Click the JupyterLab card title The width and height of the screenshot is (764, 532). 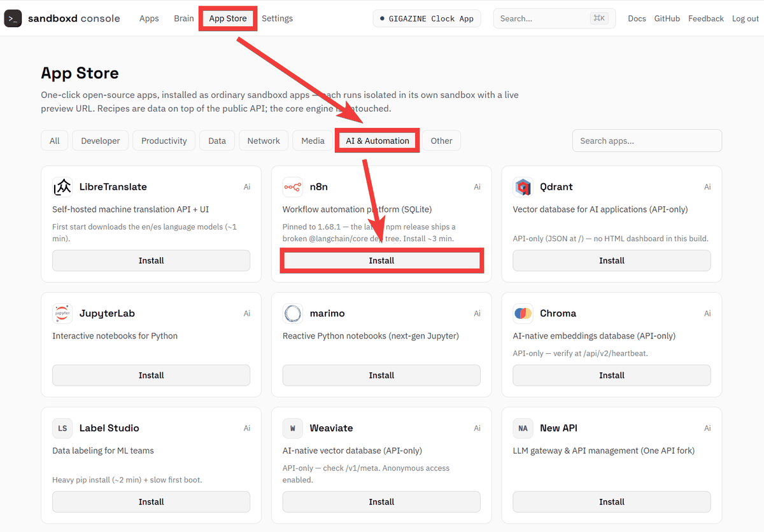107,314
